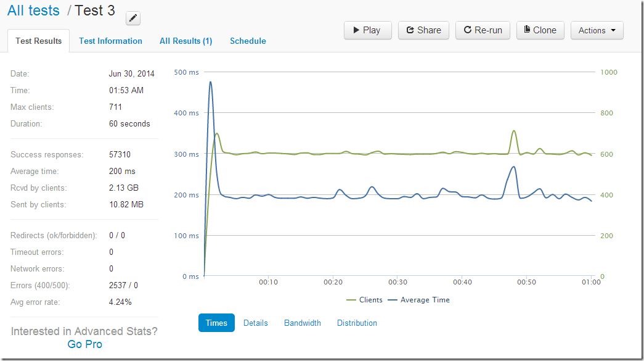This screenshot has height=361, width=644.
Task: Click the 2537 / 0 errors value
Action: coord(123,285)
